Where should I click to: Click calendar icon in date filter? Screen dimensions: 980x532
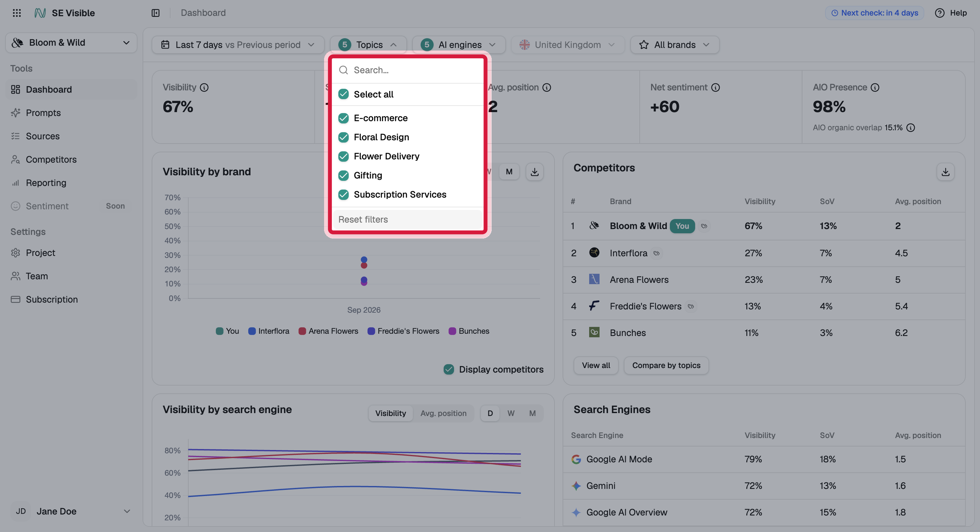click(165, 45)
